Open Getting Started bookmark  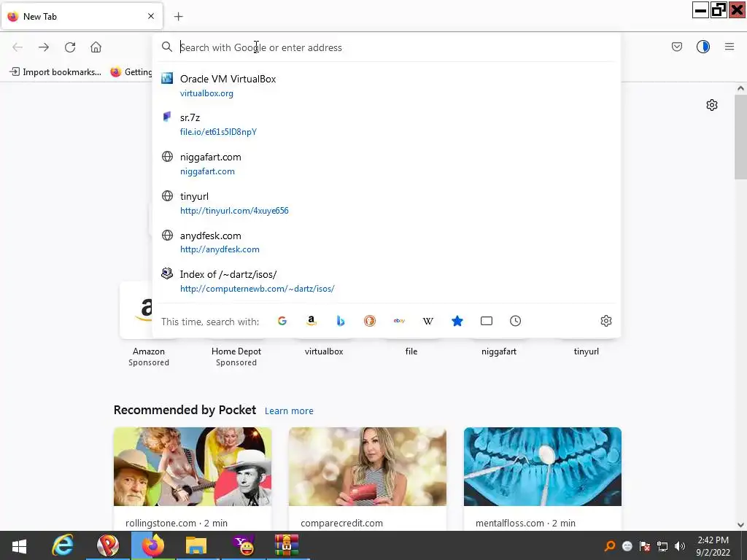pos(131,72)
